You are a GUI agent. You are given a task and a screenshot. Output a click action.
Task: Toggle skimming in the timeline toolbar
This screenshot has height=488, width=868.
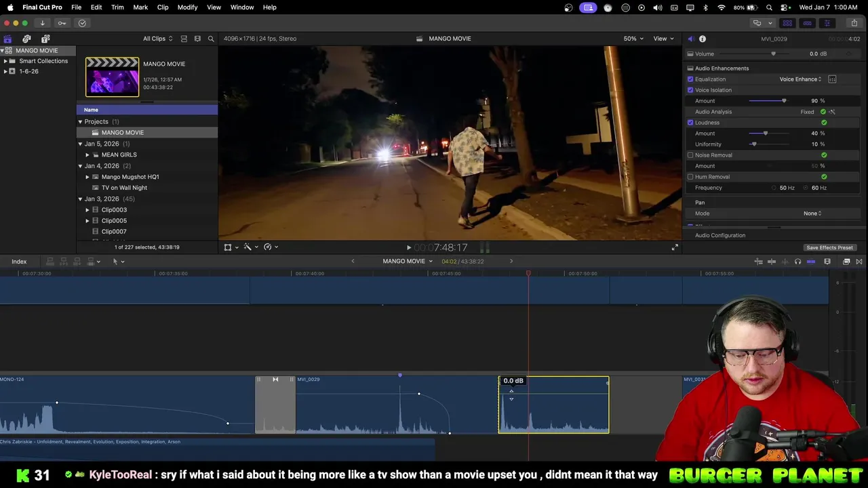pos(772,262)
